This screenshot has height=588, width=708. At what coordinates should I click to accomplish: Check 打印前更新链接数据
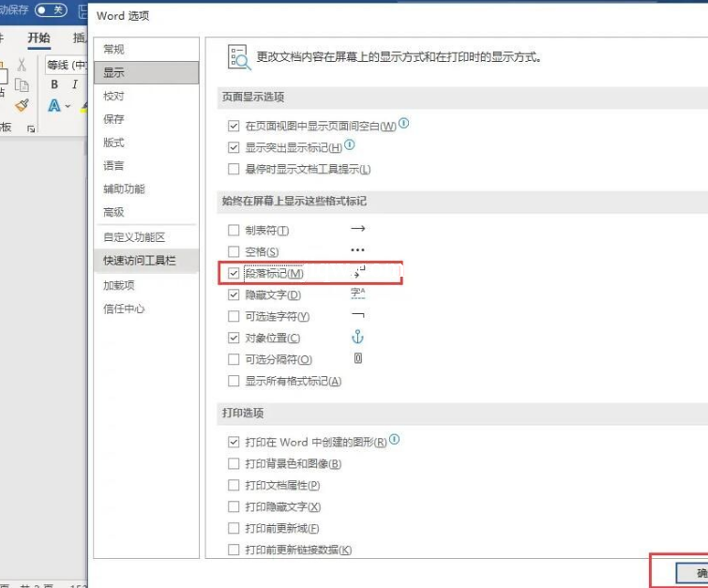click(x=233, y=550)
